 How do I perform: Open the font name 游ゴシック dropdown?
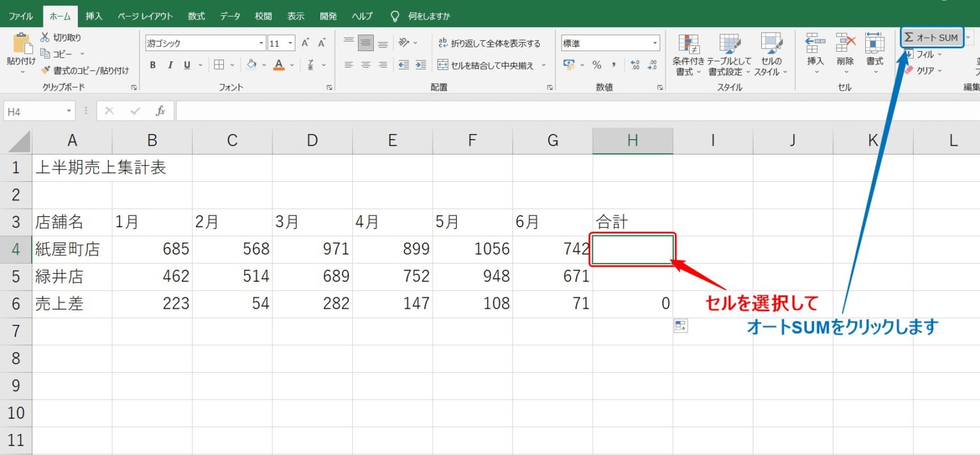(261, 43)
